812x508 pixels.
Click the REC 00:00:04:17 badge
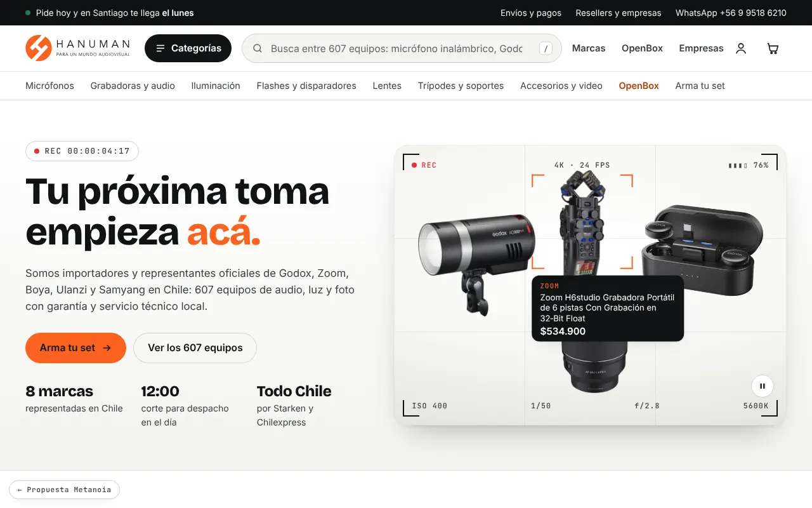coord(82,151)
